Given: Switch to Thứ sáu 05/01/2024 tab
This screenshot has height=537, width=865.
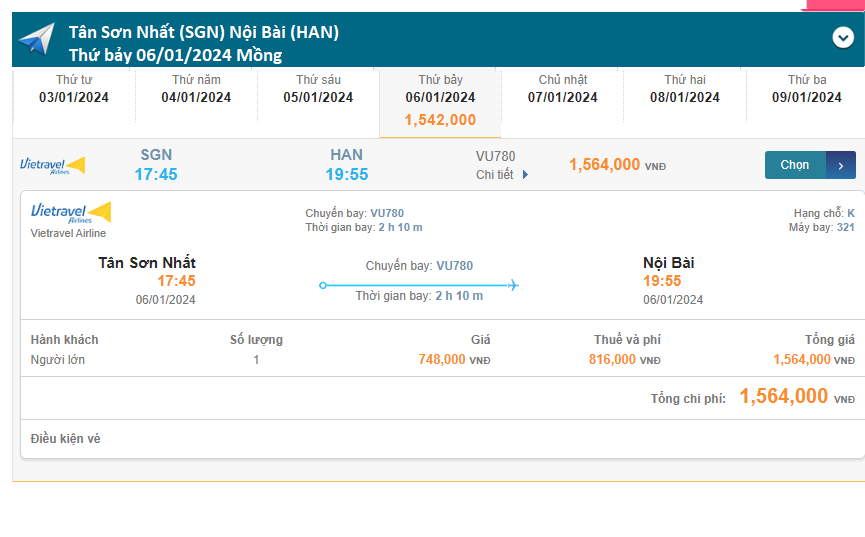Looking at the screenshot, I should (x=318, y=89).
